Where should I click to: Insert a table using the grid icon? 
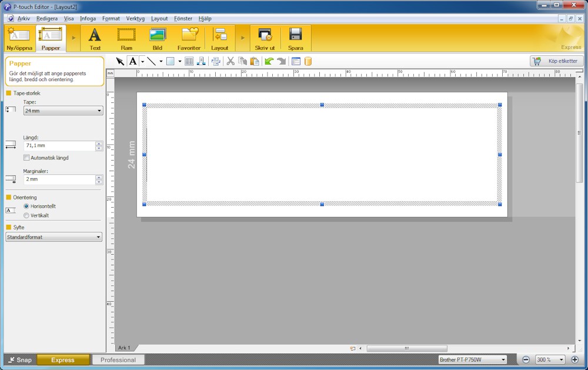(x=189, y=61)
